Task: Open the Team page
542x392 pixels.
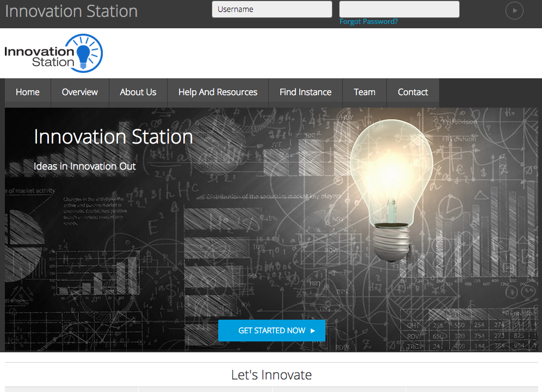Action: [x=365, y=92]
